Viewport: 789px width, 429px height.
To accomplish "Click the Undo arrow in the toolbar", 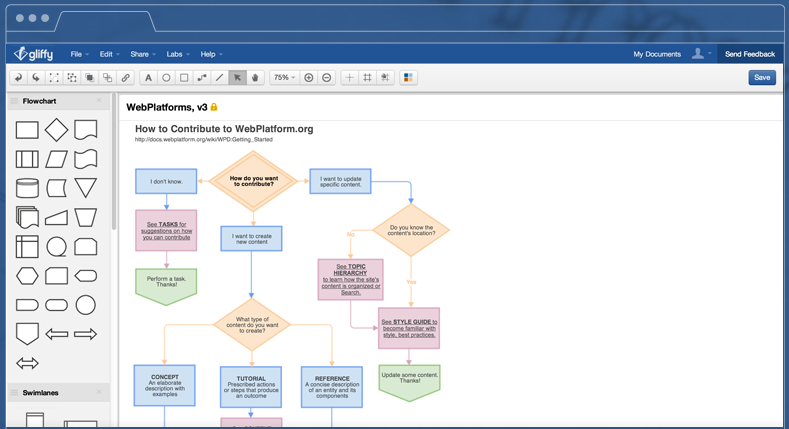I will point(19,77).
